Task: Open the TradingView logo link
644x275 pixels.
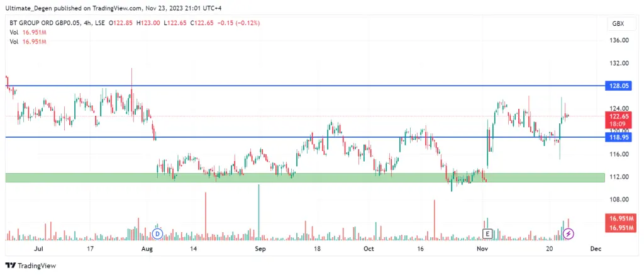Action: click(30, 266)
